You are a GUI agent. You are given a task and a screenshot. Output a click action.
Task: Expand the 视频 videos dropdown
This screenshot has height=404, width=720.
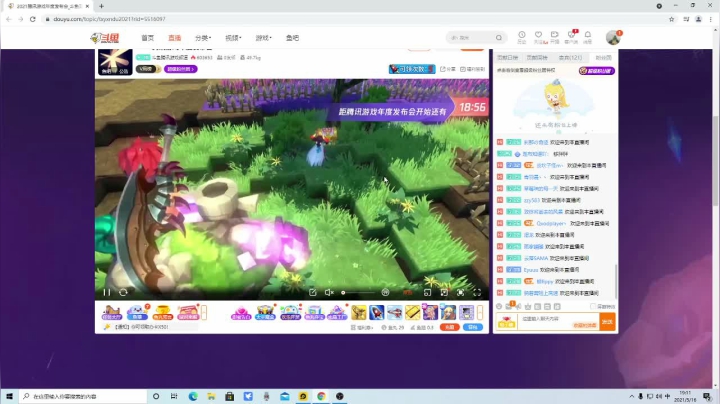click(x=233, y=38)
